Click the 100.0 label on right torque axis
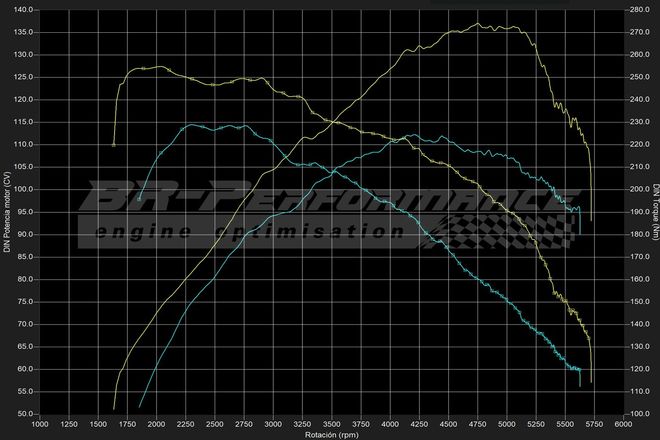The height and width of the screenshot is (440, 660). [x=639, y=414]
